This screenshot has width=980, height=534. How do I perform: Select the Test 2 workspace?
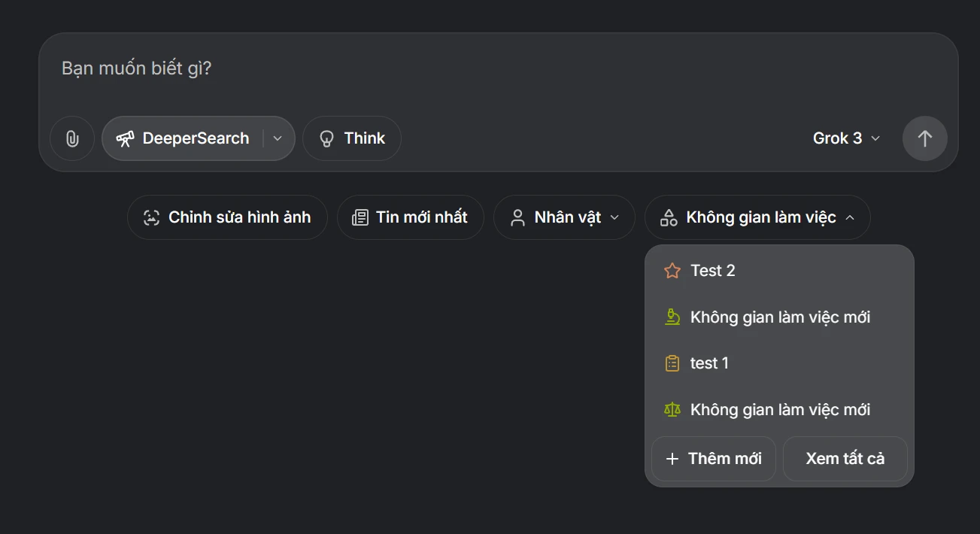(779, 271)
